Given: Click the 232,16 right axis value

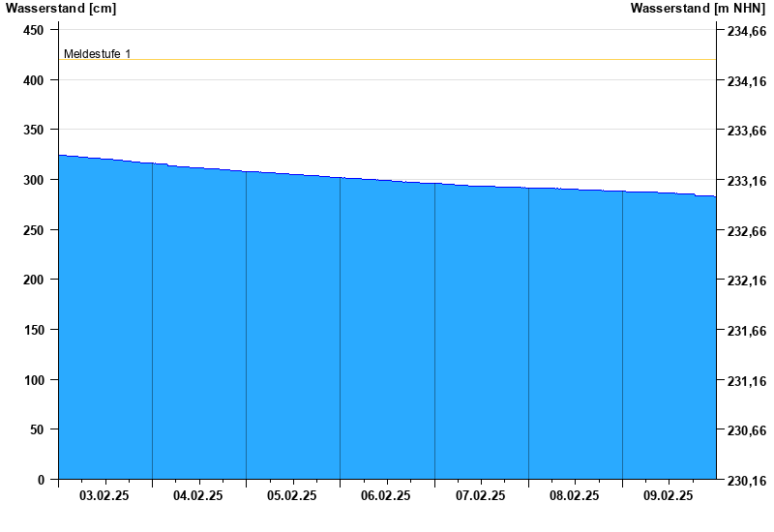Looking at the screenshot, I should point(747,281).
